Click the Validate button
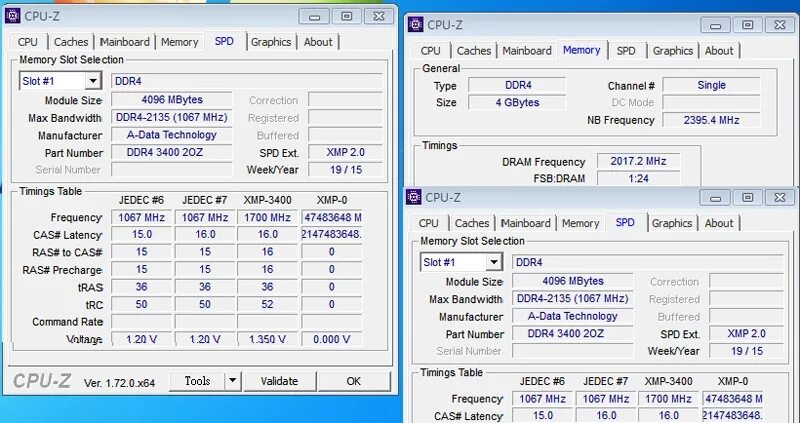800x423 pixels. pos(280,381)
